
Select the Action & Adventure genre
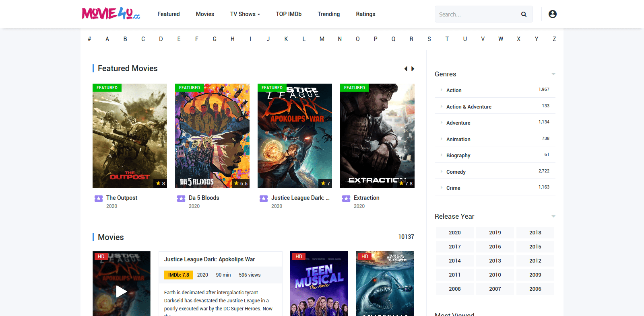click(x=469, y=107)
